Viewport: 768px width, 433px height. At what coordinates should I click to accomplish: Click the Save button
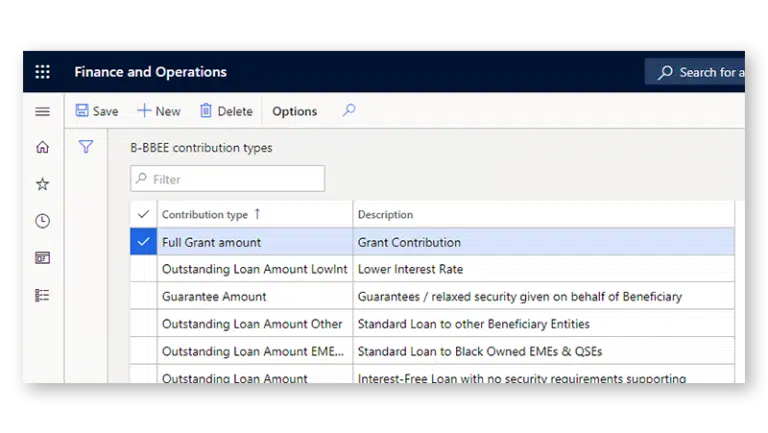97,111
